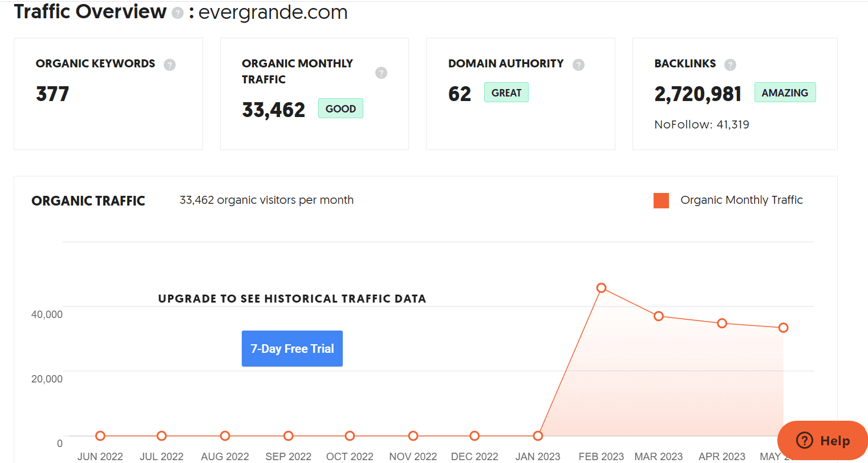The width and height of the screenshot is (868, 463).
Task: Open the Organic Monthly Traffic help icon
Action: [381, 73]
